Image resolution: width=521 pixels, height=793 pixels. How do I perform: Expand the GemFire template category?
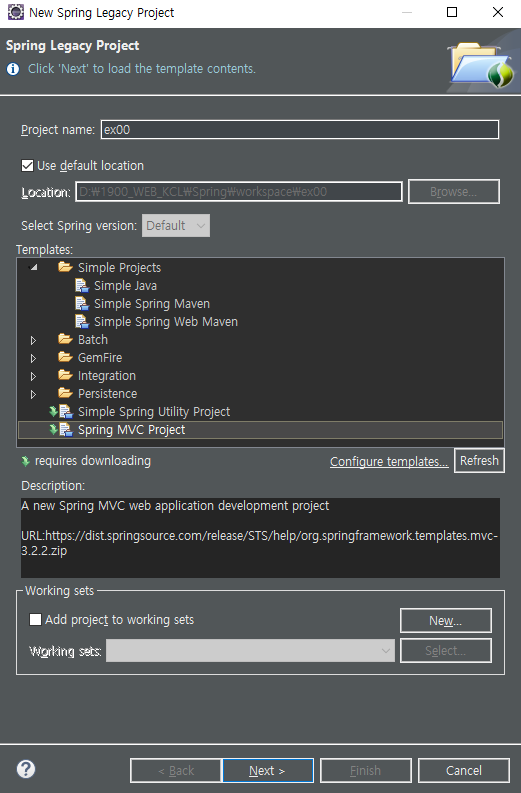click(x=33, y=358)
